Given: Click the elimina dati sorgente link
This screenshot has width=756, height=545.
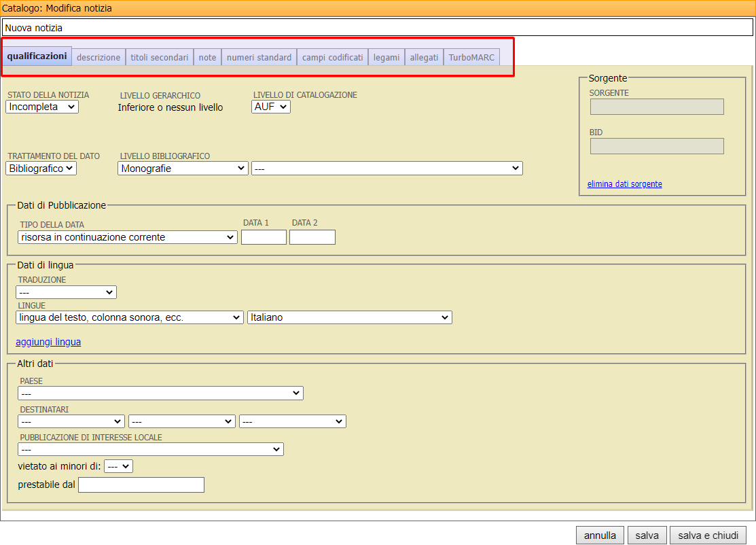Looking at the screenshot, I should (624, 184).
